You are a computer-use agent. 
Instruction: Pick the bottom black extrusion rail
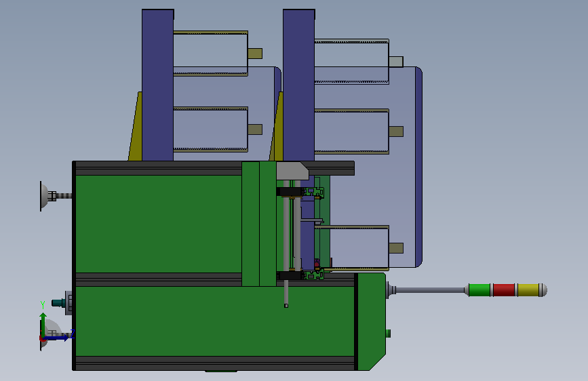pos(214,363)
